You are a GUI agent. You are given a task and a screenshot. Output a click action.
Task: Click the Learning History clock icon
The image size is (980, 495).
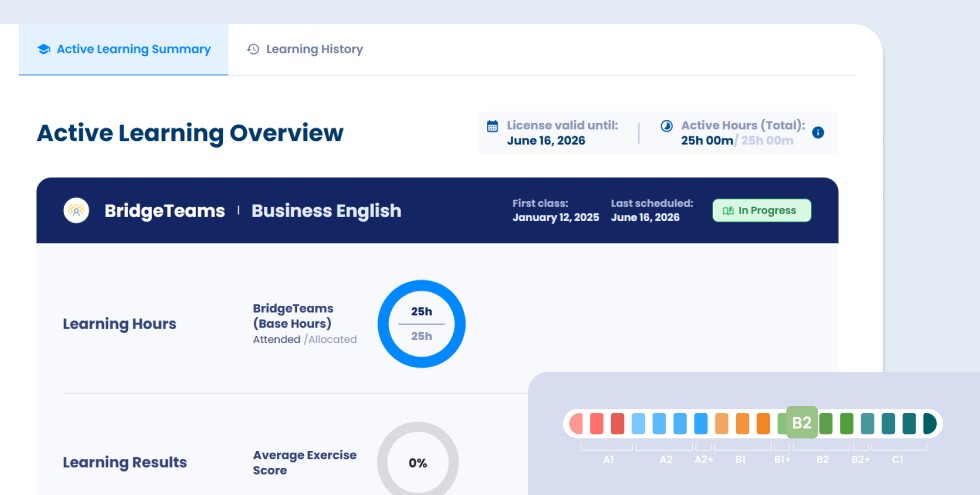coord(254,49)
